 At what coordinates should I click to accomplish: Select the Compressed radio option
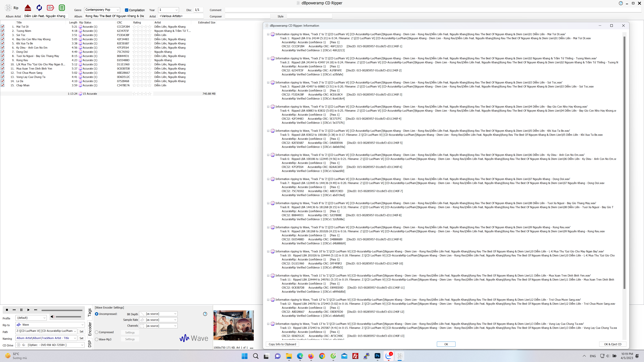pos(97,332)
